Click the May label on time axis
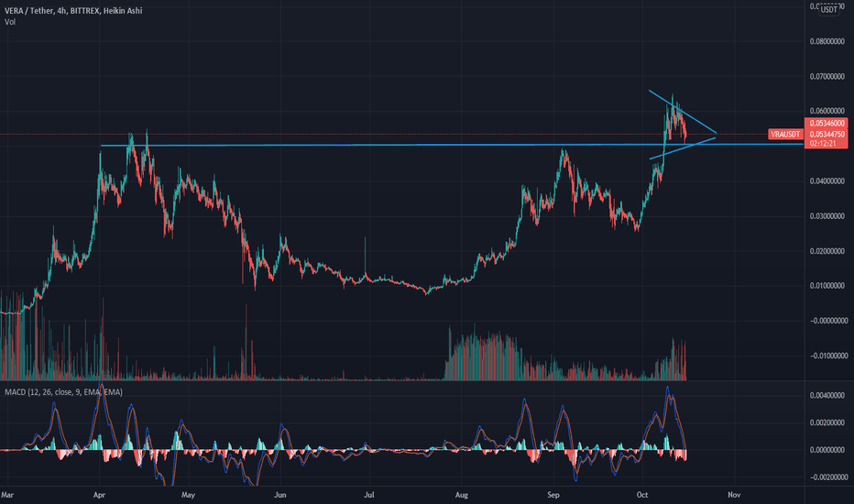This screenshot has height=504, width=854. pyautogui.click(x=188, y=495)
